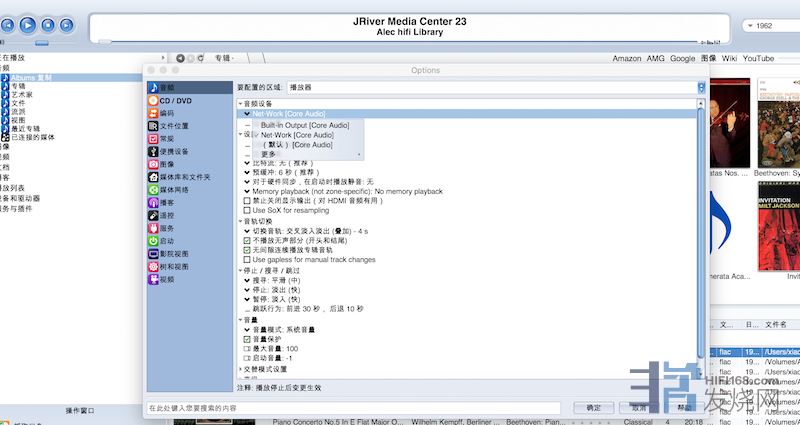
Task: Select 影院视图 theater view category
Action: point(173,254)
